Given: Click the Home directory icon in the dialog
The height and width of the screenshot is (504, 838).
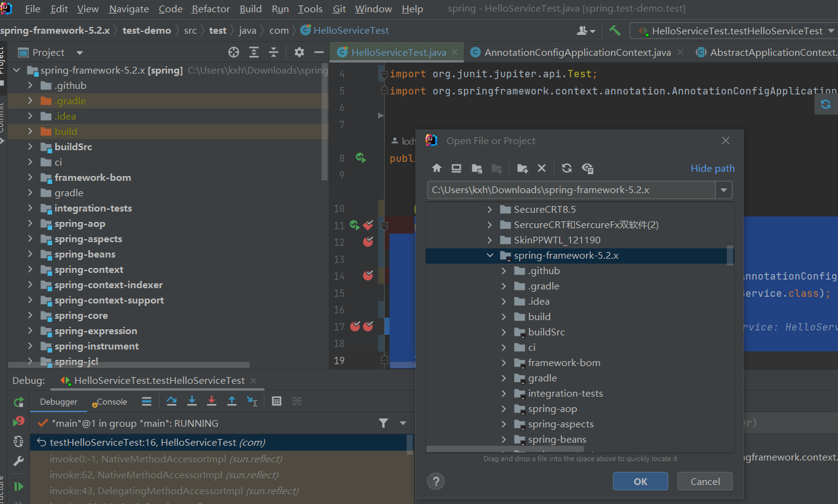Looking at the screenshot, I should coord(437,168).
